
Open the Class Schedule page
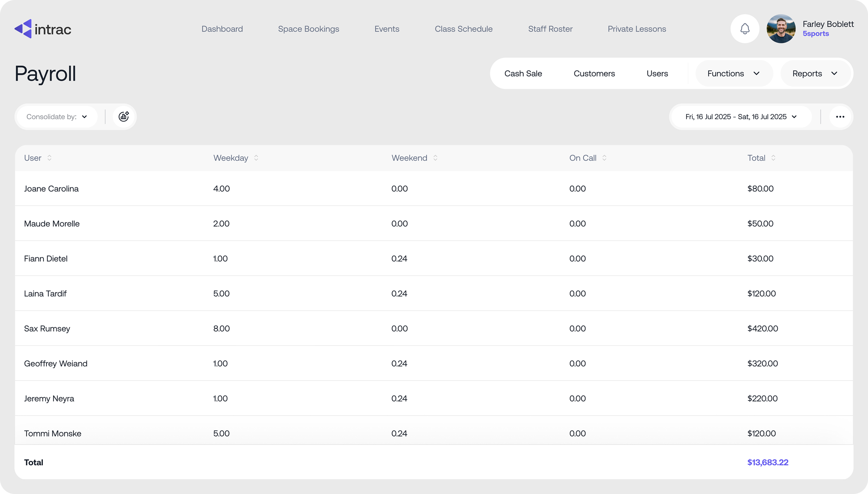tap(464, 29)
